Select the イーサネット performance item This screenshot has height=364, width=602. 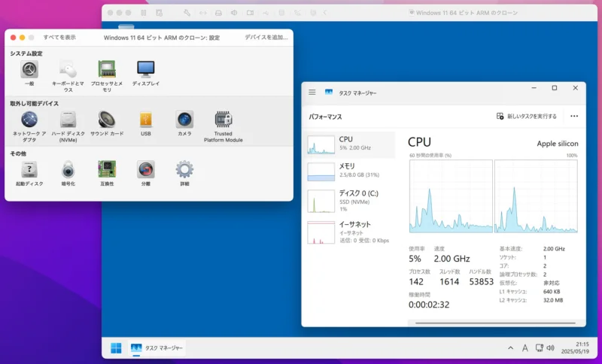point(351,232)
